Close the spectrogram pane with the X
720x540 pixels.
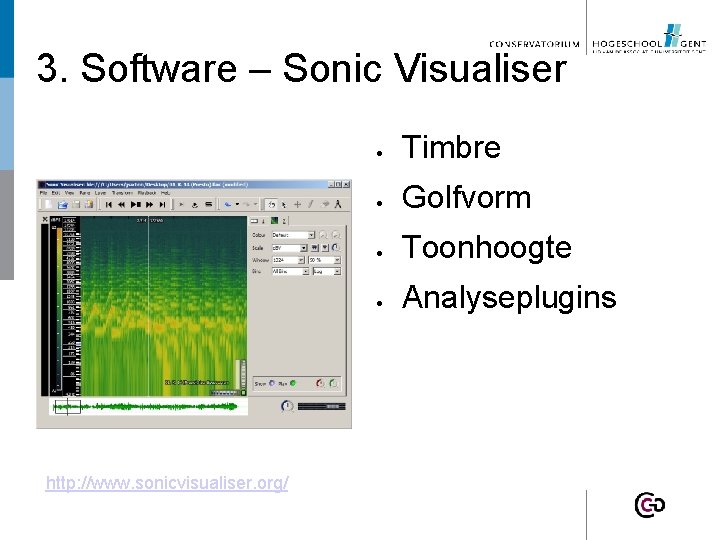tap(45, 219)
